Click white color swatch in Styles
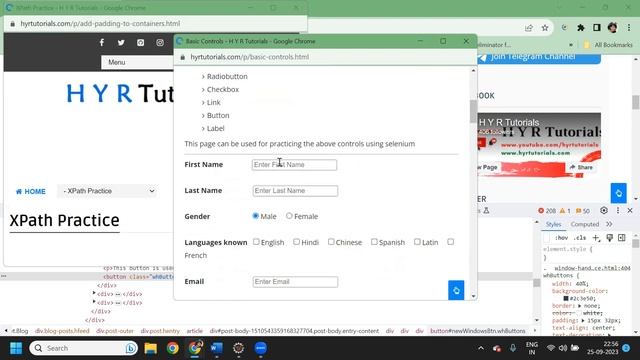 pyautogui.click(x=578, y=313)
